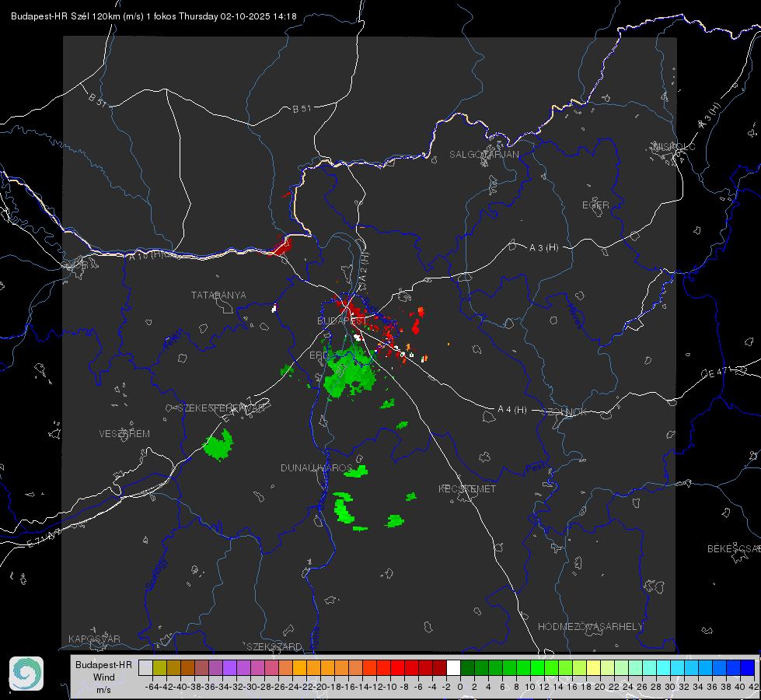Click the cyan swatch near 30 m/s
761x700 pixels.
pyautogui.click(x=664, y=667)
